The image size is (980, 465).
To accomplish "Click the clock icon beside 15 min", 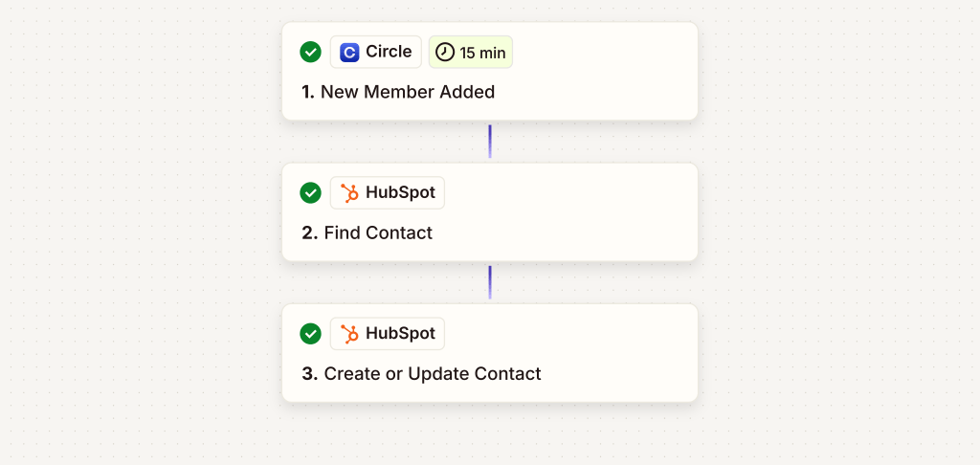I will tap(445, 53).
